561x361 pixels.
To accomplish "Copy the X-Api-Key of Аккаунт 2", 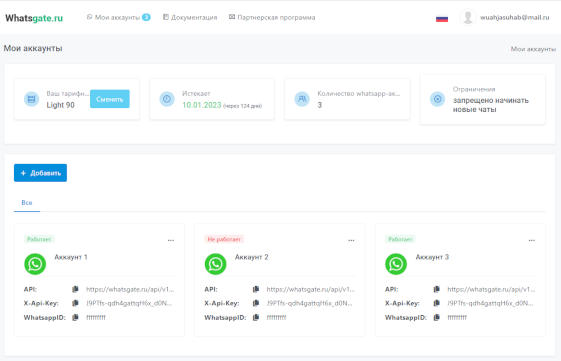I will click(256, 303).
